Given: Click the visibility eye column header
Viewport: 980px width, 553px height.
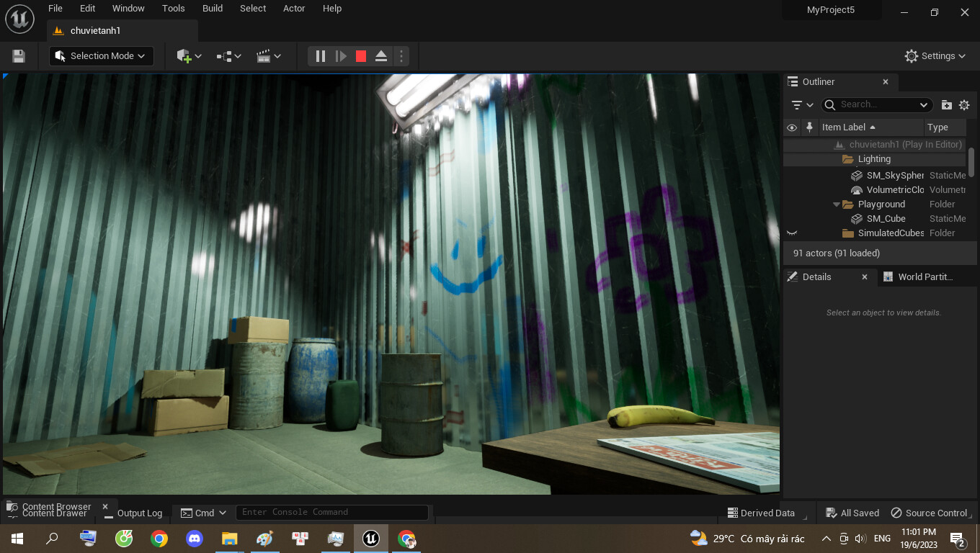Looking at the screenshot, I should click(x=792, y=127).
